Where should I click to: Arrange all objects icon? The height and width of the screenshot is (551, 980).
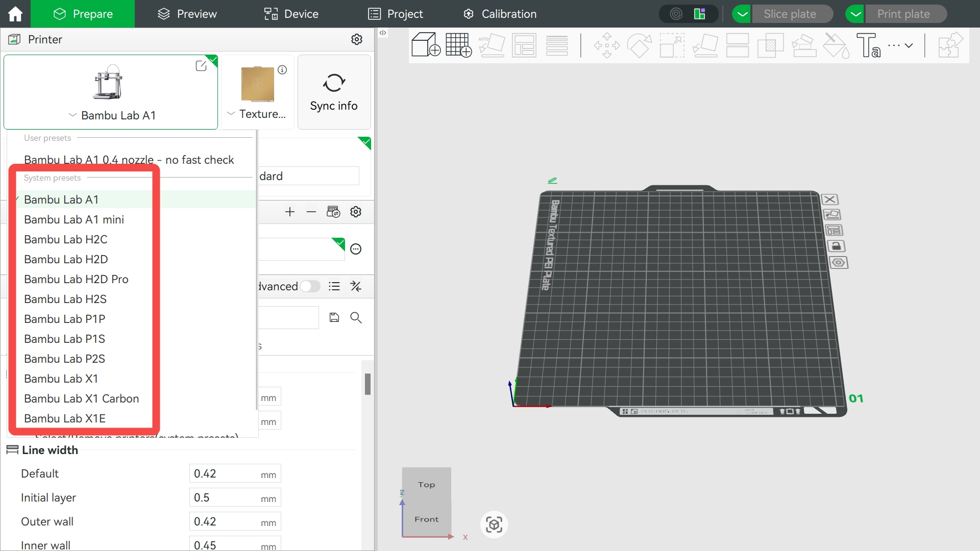tap(524, 45)
